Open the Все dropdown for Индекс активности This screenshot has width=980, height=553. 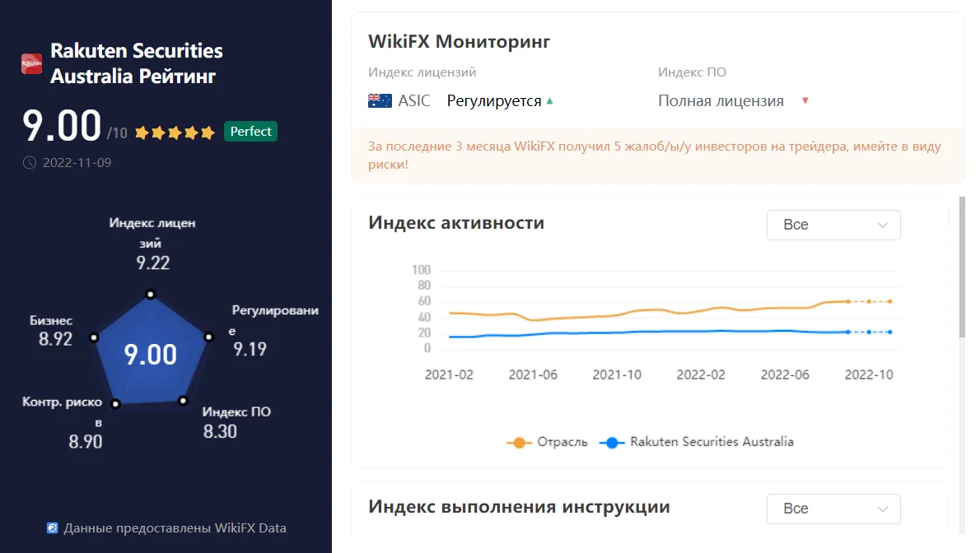(833, 225)
